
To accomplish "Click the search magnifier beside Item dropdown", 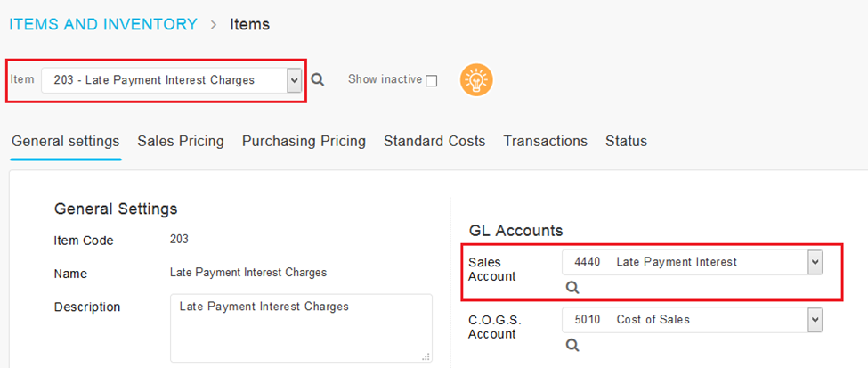I will click(x=317, y=80).
